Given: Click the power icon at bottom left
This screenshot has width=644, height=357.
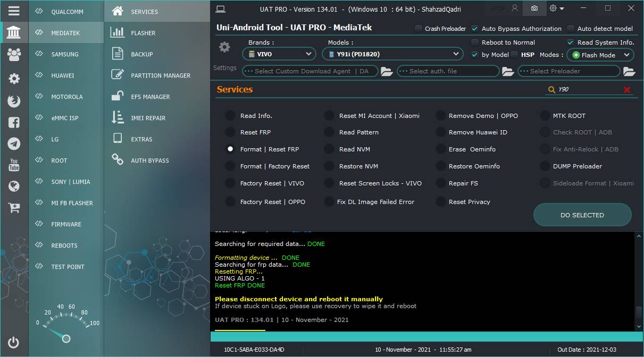Looking at the screenshot, I should click(14, 343).
